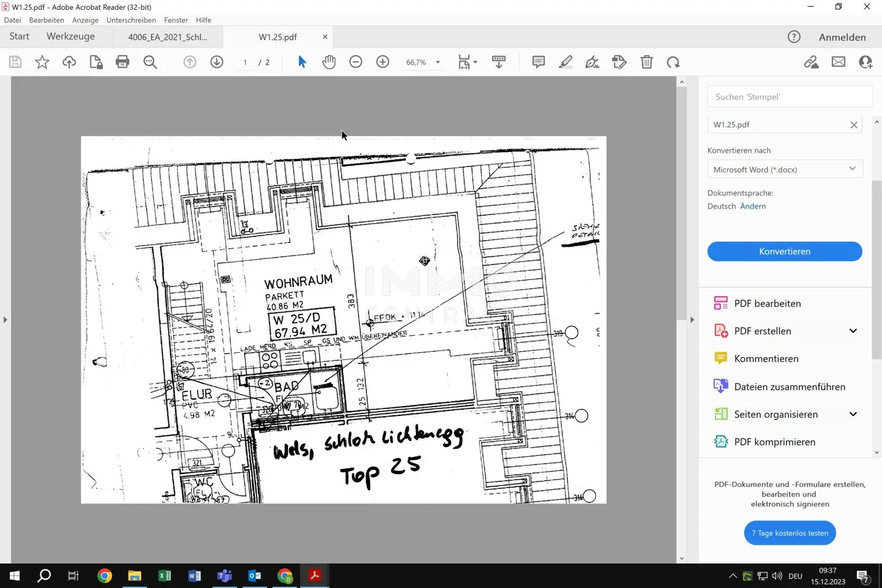
Task: Bookmark the file with the star icon
Action: click(42, 62)
